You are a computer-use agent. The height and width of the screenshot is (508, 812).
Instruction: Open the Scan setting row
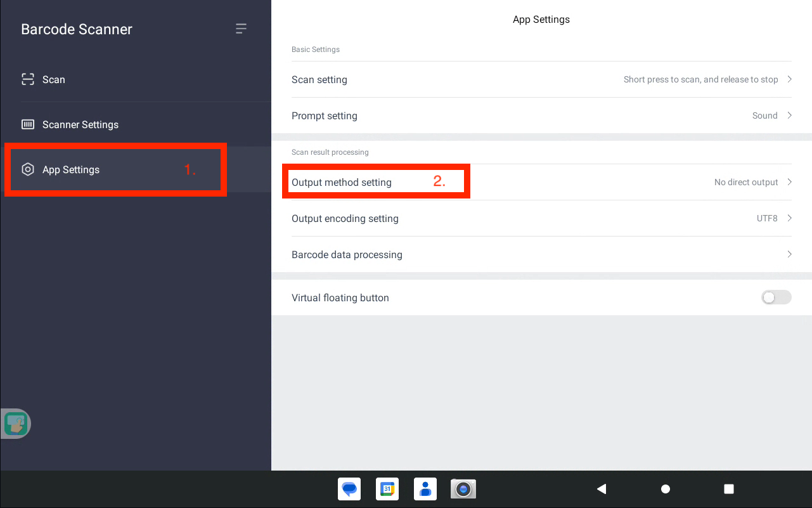(x=541, y=79)
